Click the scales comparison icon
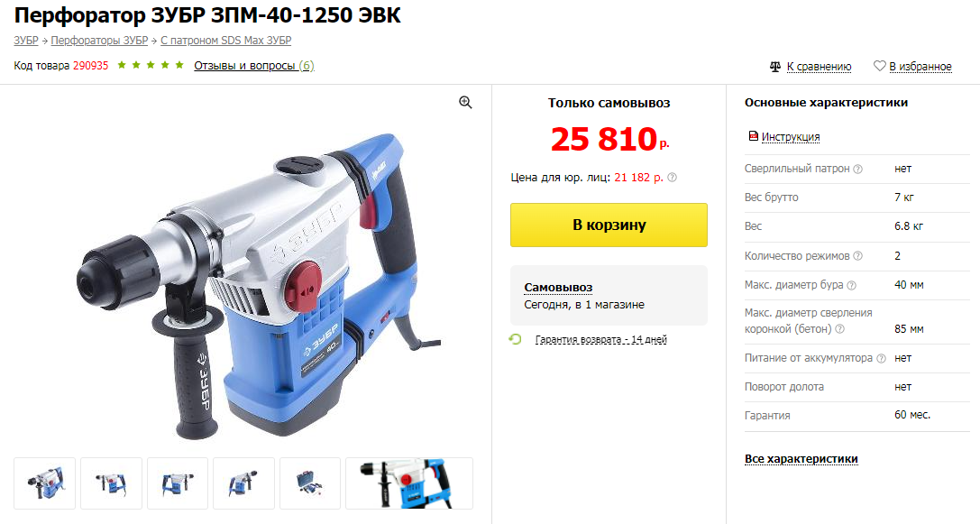This screenshot has width=980, height=524. (775, 66)
